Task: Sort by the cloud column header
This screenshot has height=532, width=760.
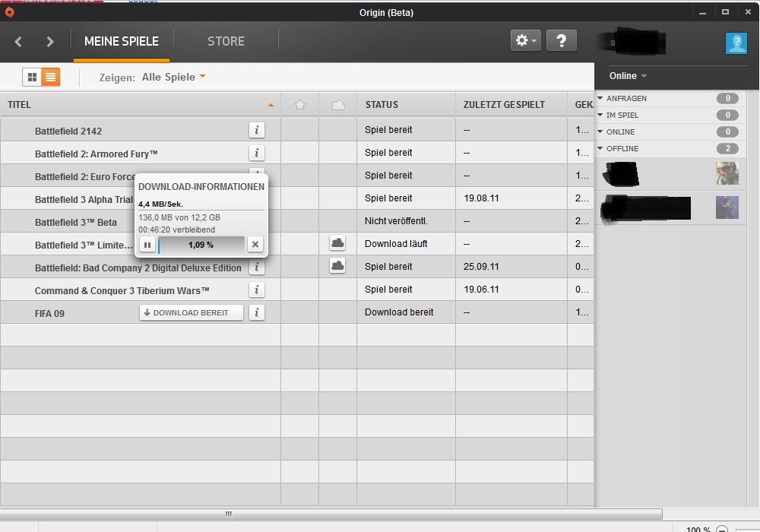Action: pos(338,105)
